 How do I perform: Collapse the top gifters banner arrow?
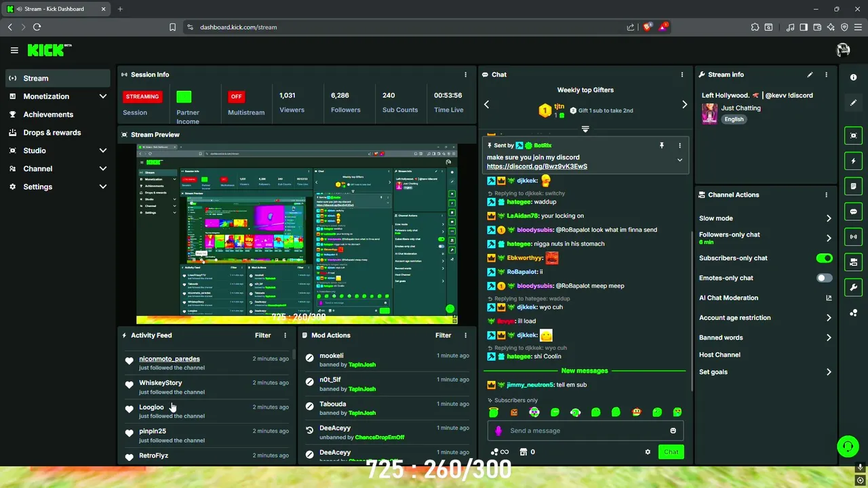click(585, 129)
